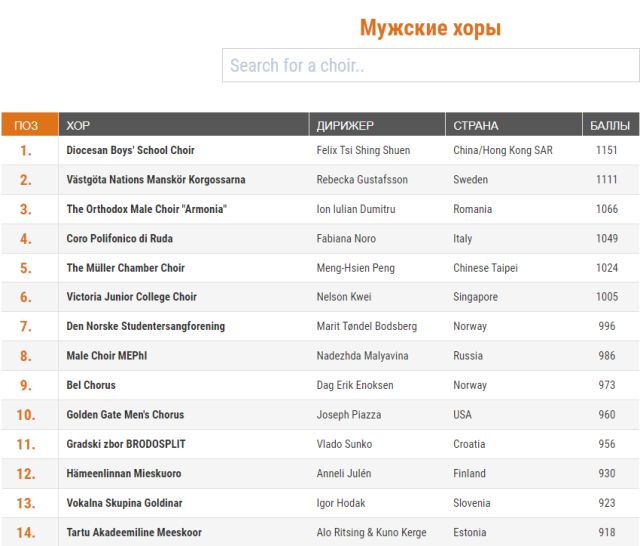Select 'Hämeenlinnan Mieskuoro' choir name
This screenshot has height=546, width=640.
(x=124, y=473)
